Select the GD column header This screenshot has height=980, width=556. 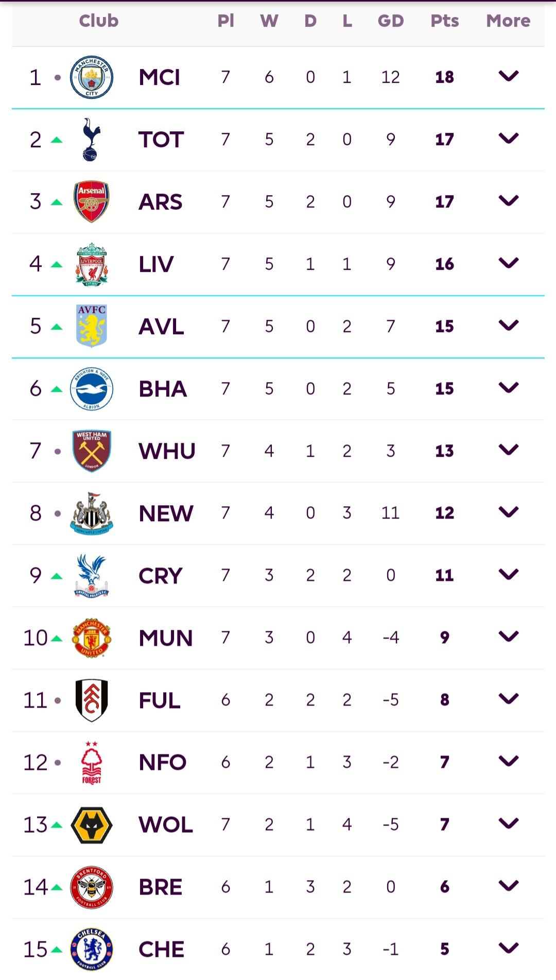[390, 21]
